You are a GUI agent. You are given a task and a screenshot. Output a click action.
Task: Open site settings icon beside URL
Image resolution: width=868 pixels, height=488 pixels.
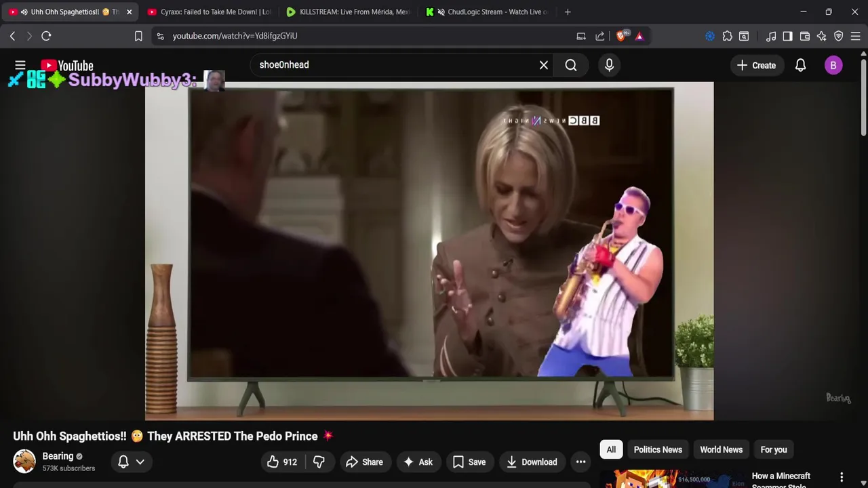(160, 36)
